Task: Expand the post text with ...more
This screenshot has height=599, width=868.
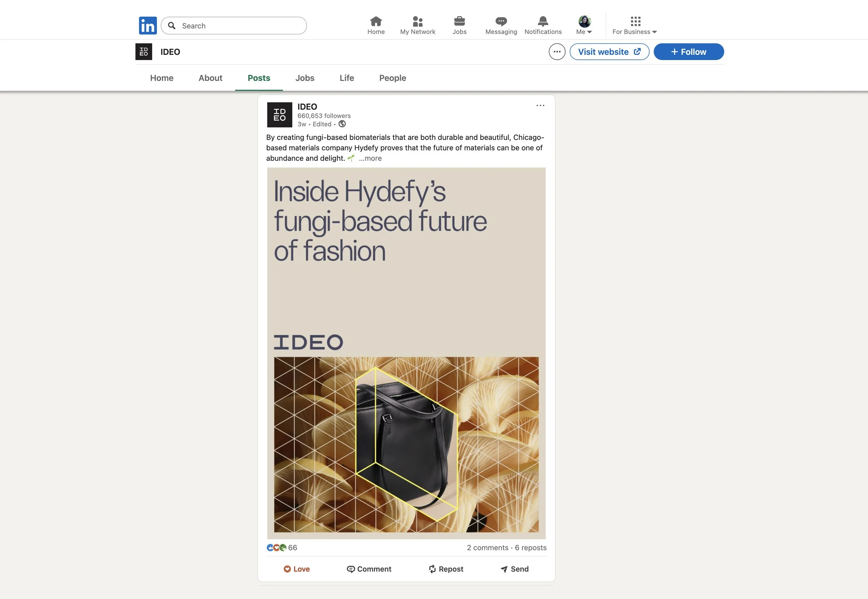Action: click(x=370, y=158)
